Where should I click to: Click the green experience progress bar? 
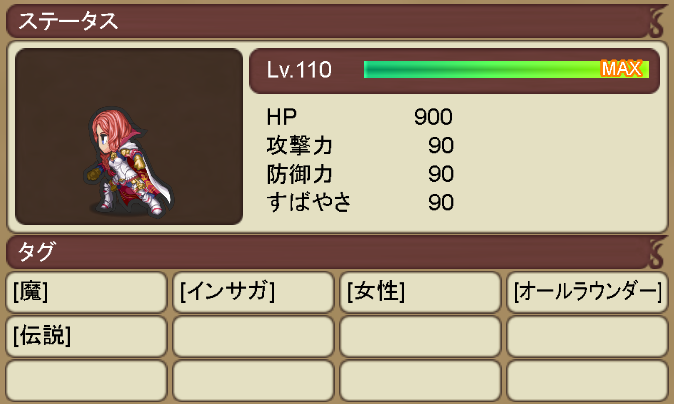point(506,69)
